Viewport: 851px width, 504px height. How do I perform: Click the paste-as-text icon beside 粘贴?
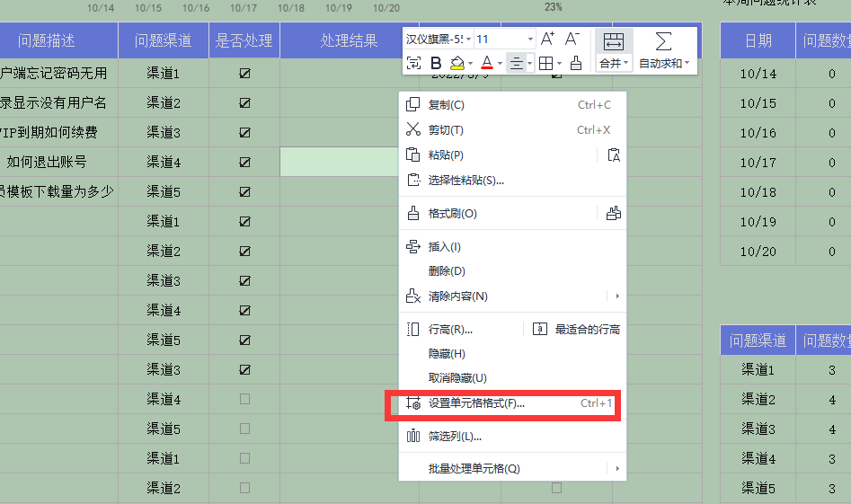click(x=614, y=155)
